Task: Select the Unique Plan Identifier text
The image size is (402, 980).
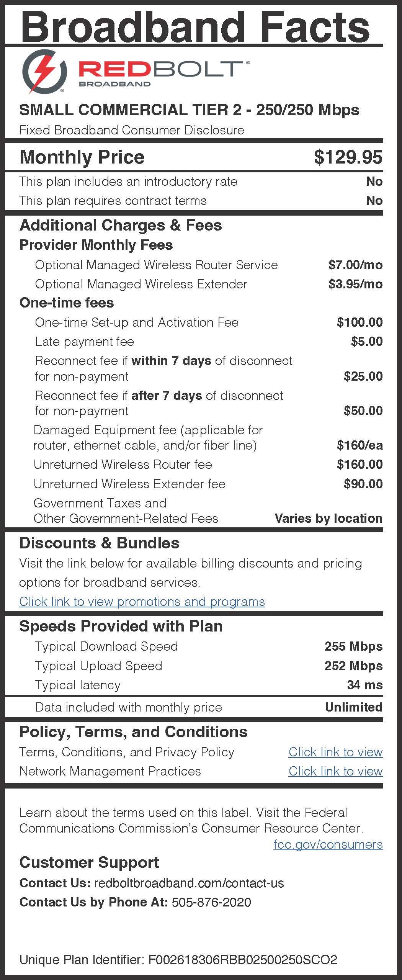Action: pos(178,960)
